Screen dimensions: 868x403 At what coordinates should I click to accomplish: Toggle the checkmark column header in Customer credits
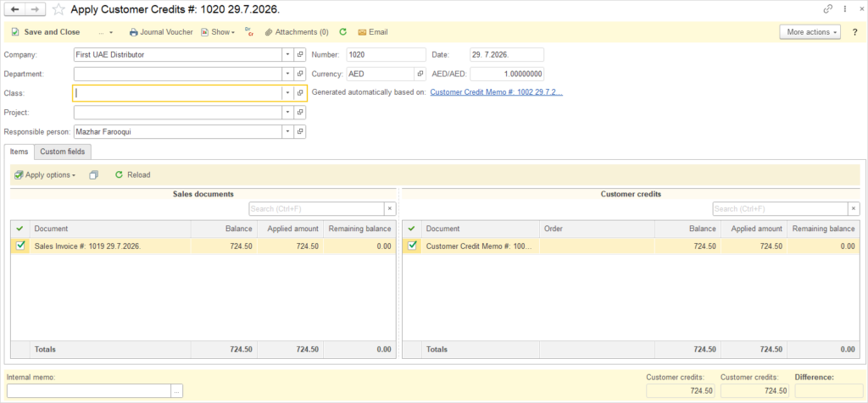click(x=412, y=229)
